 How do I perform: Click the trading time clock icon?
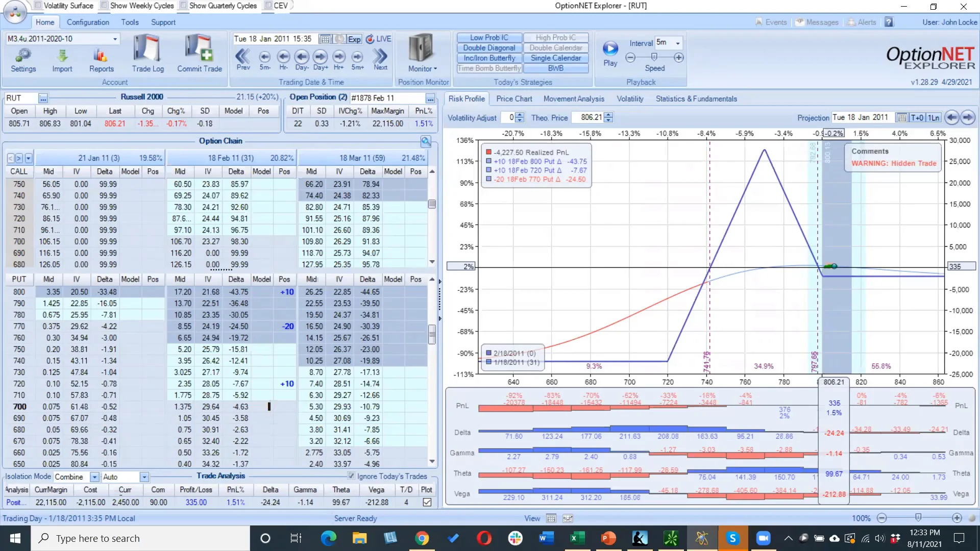(x=339, y=39)
